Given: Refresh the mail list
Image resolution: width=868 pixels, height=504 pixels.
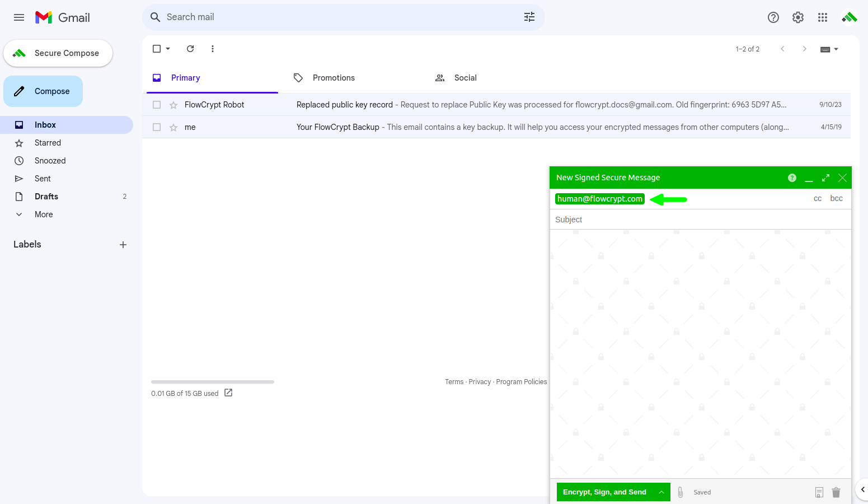Looking at the screenshot, I should coord(190,49).
